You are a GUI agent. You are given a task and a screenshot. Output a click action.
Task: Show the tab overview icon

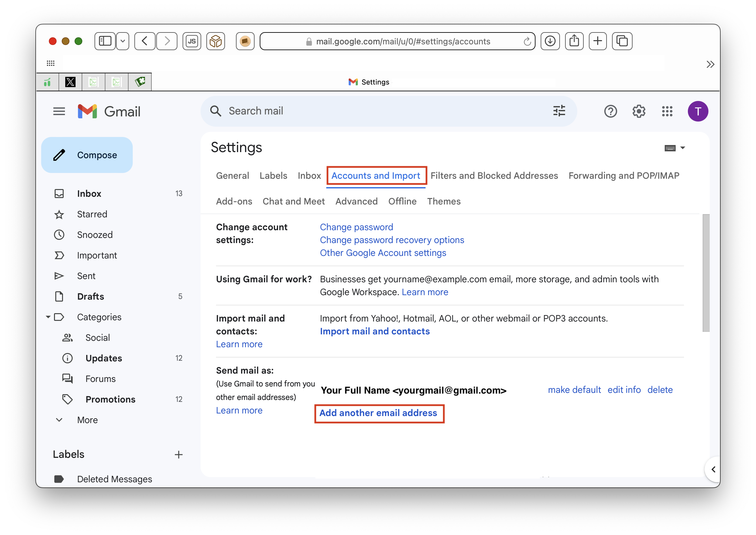(622, 41)
